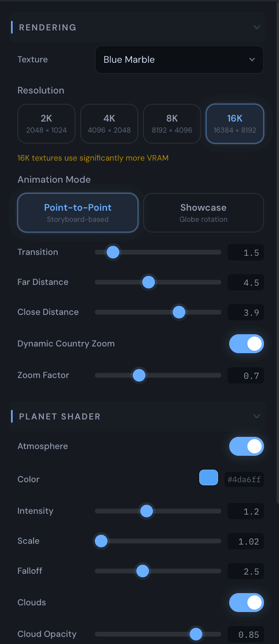Choose the 8K resolution option
Screen dimensions: 279x644
tap(172, 124)
